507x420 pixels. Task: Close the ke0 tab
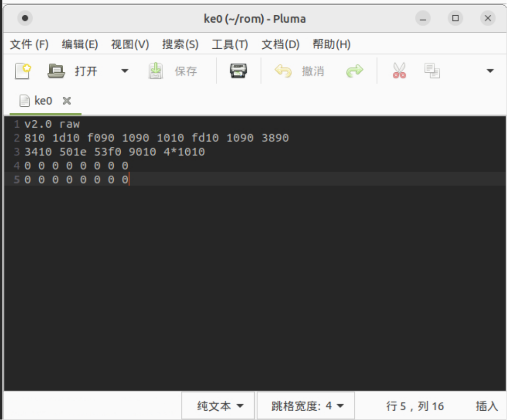[67, 100]
